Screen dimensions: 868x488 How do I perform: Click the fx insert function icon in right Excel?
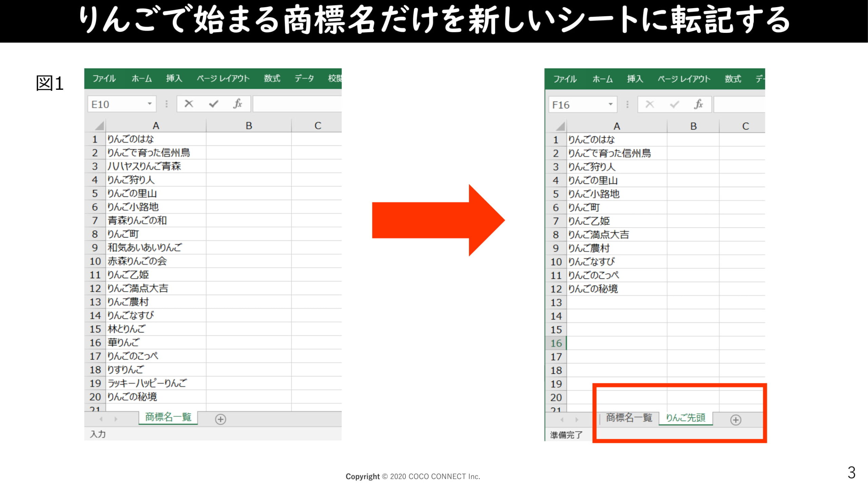pos(698,104)
